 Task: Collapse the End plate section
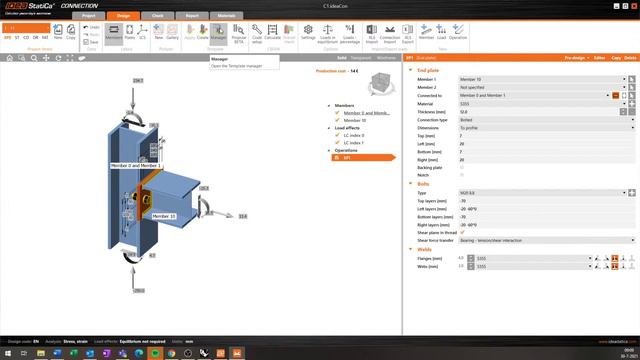point(411,70)
